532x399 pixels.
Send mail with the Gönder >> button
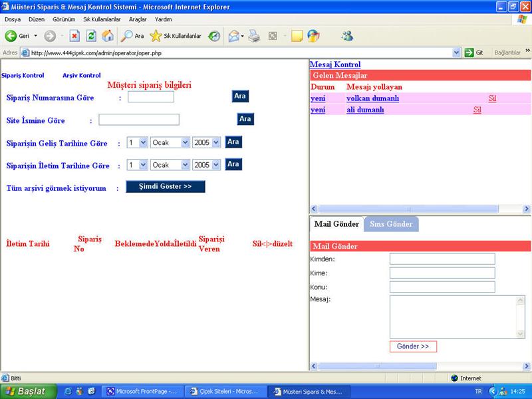point(413,346)
